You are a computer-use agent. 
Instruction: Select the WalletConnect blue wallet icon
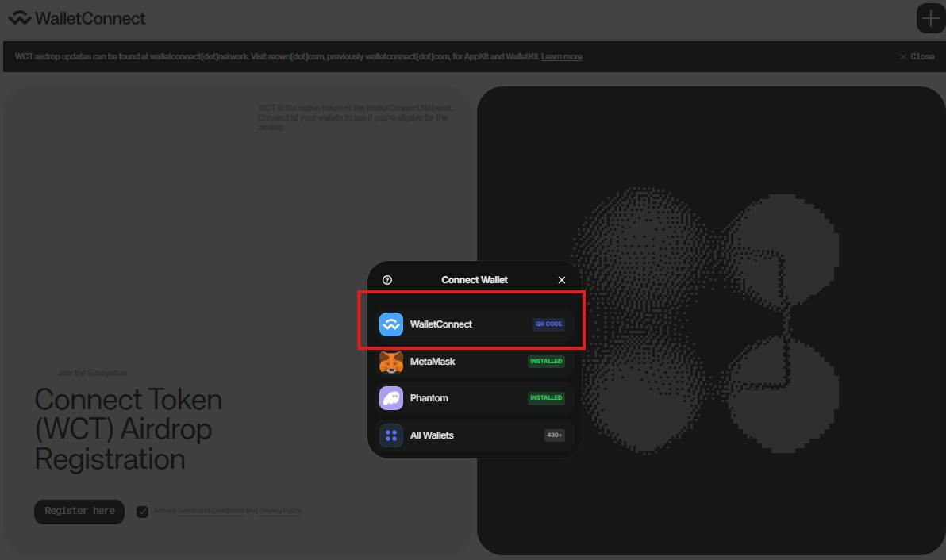tap(391, 324)
